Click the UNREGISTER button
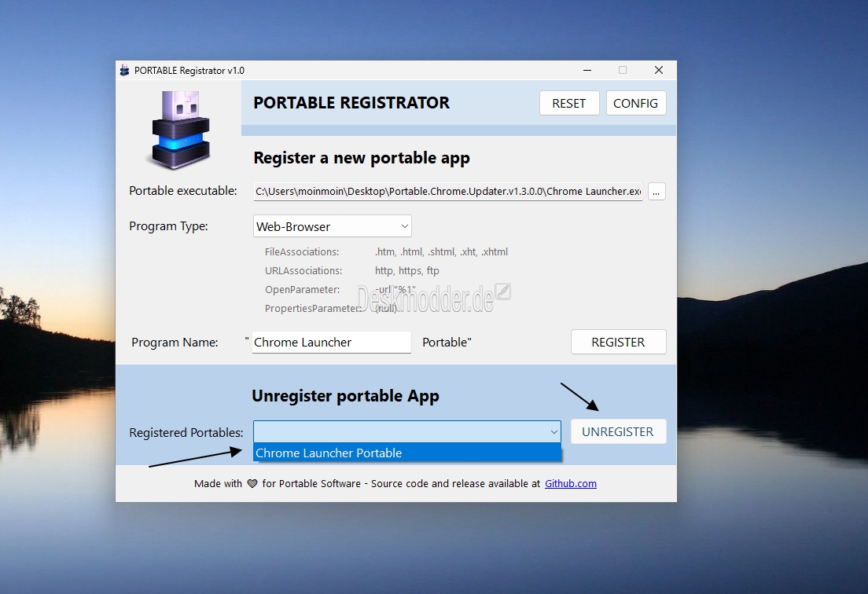 click(x=618, y=432)
